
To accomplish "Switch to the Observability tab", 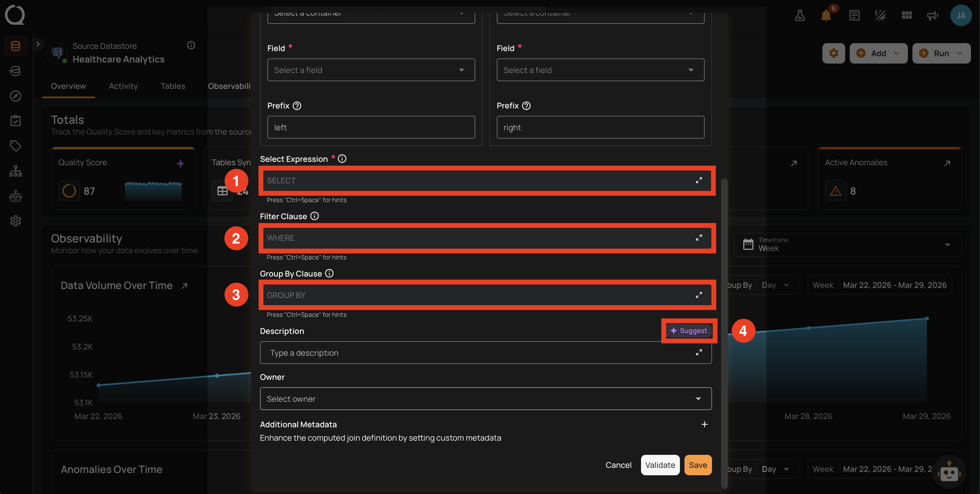I will point(229,86).
